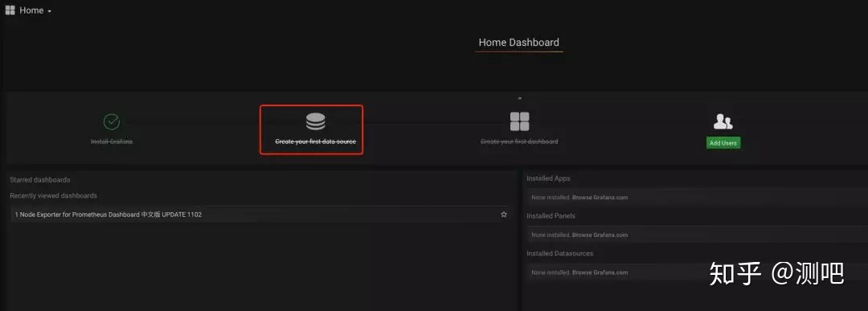This screenshot has width=868, height=311.
Task: Click the Recently viewed dashboards heading
Action: click(53, 195)
